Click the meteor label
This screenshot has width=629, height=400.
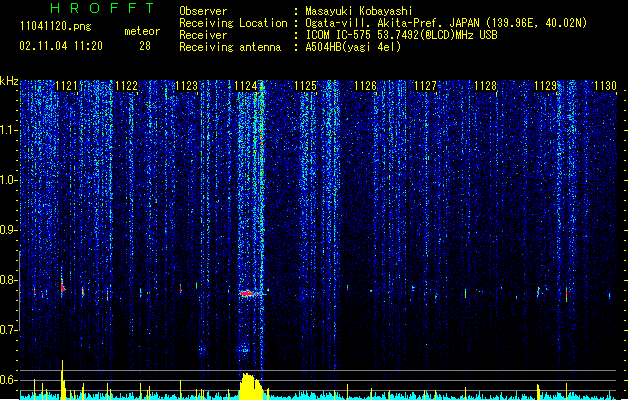142,31
